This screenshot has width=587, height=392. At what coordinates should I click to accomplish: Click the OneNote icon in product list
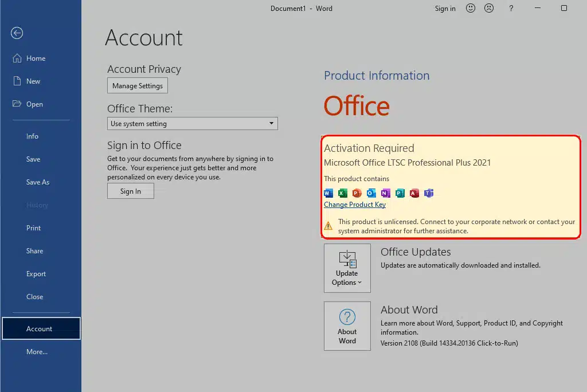point(386,193)
